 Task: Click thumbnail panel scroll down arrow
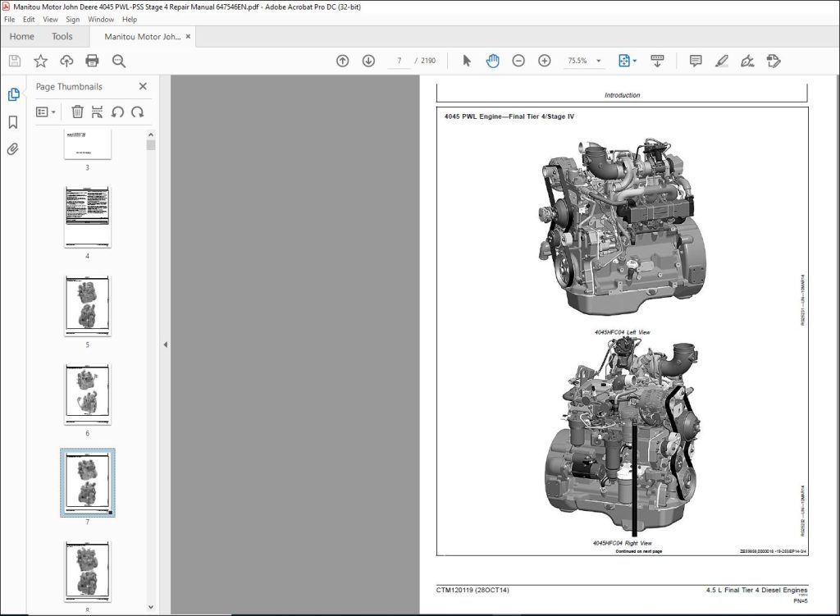click(x=151, y=607)
